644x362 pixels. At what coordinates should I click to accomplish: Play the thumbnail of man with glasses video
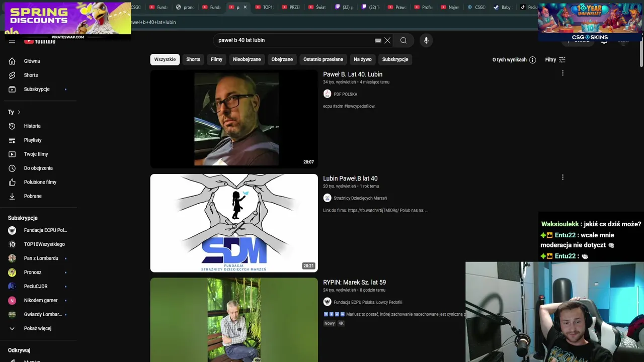click(234, 119)
